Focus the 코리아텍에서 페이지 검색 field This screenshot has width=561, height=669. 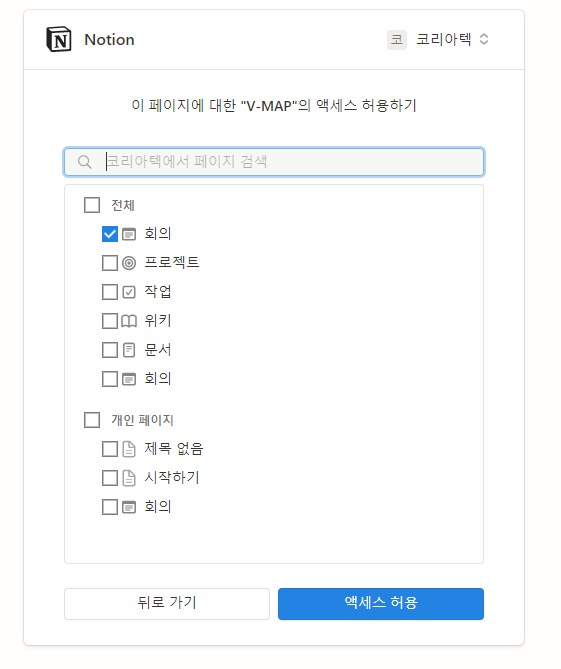(x=274, y=162)
